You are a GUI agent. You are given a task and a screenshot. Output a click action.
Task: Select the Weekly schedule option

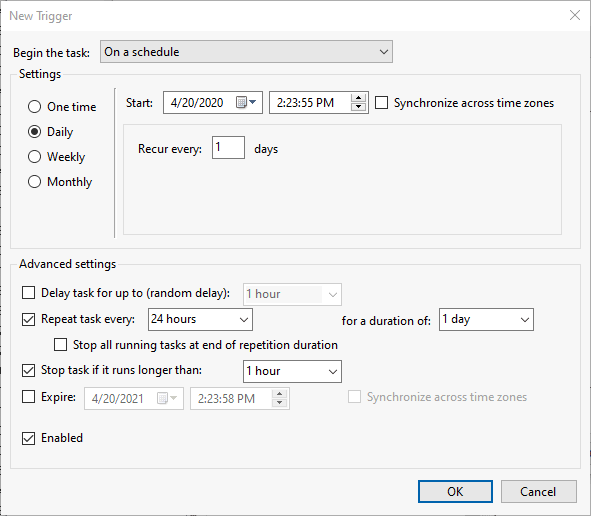pos(34,156)
